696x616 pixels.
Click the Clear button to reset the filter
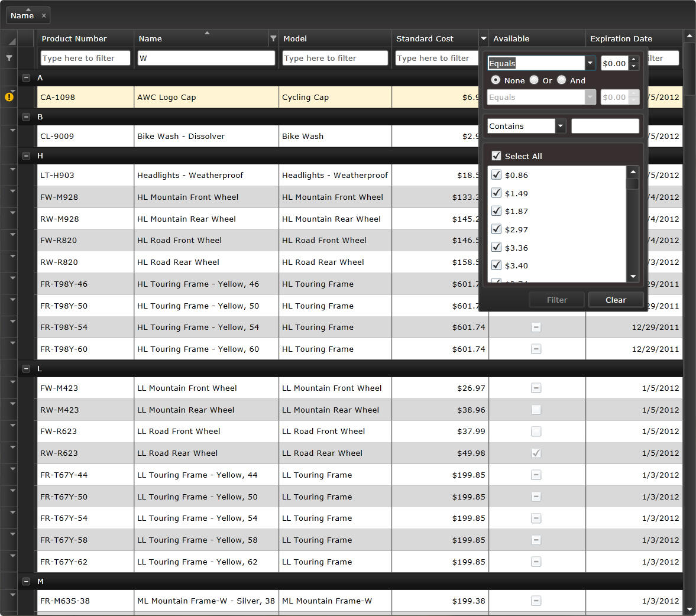pyautogui.click(x=616, y=300)
